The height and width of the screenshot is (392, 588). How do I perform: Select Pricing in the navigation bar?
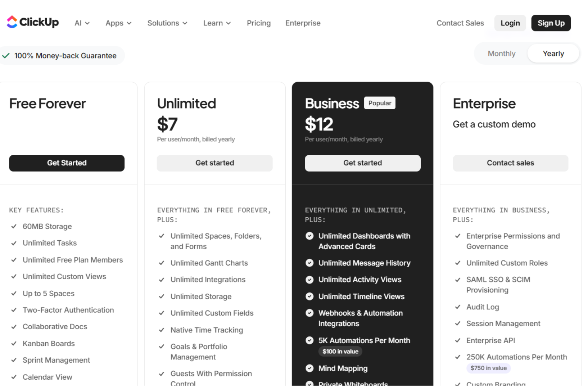259,23
